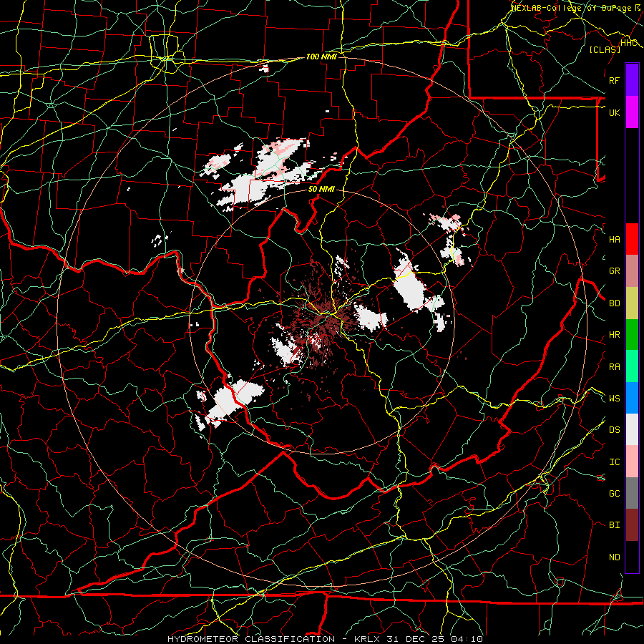The image size is (644, 644).
Task: Click the 'NEXLAB-College of DuPage' header text
Action: 571,8
